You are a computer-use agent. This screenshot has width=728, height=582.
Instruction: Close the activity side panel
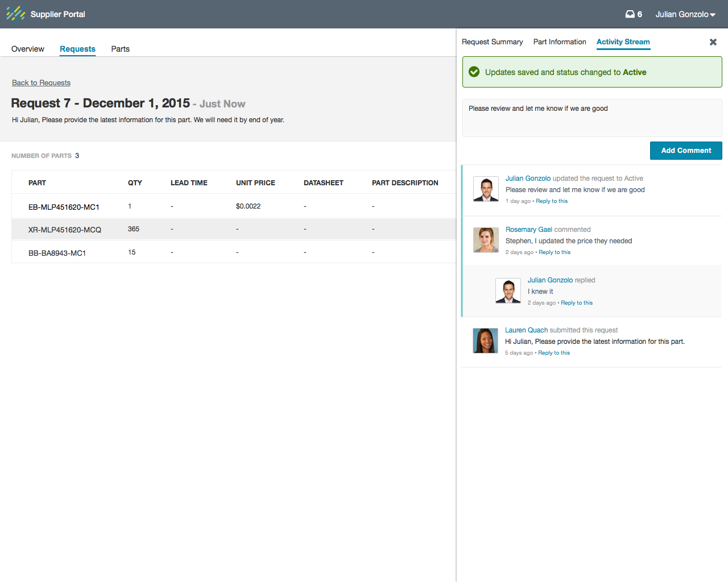(713, 42)
